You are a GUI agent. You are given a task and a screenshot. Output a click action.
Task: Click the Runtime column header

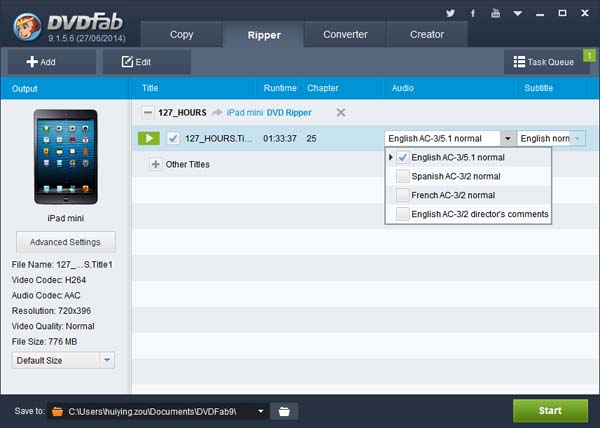[280, 88]
